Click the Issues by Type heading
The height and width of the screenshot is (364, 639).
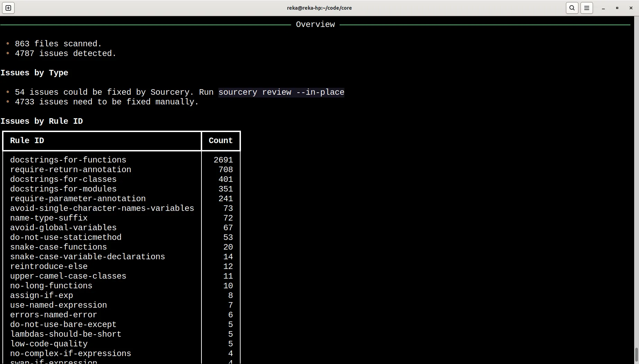point(35,73)
